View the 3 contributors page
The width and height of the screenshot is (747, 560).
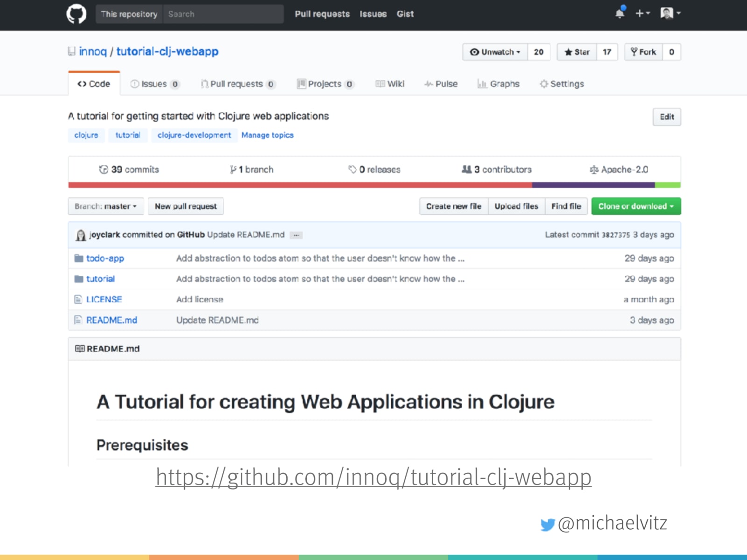pos(497,169)
